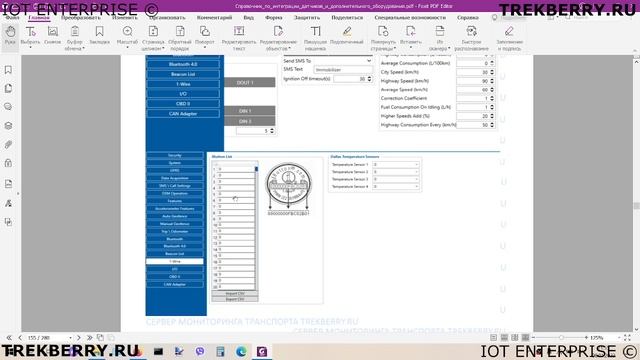Image resolution: width=640 pixels, height=360 pixels.
Task: Click the vertical scrollbar down arrow
Action: [636, 329]
